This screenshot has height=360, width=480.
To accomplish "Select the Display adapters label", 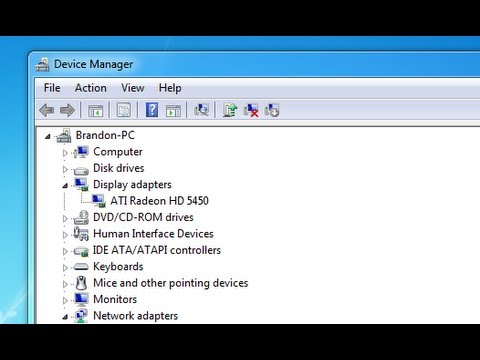I will coord(132,185).
